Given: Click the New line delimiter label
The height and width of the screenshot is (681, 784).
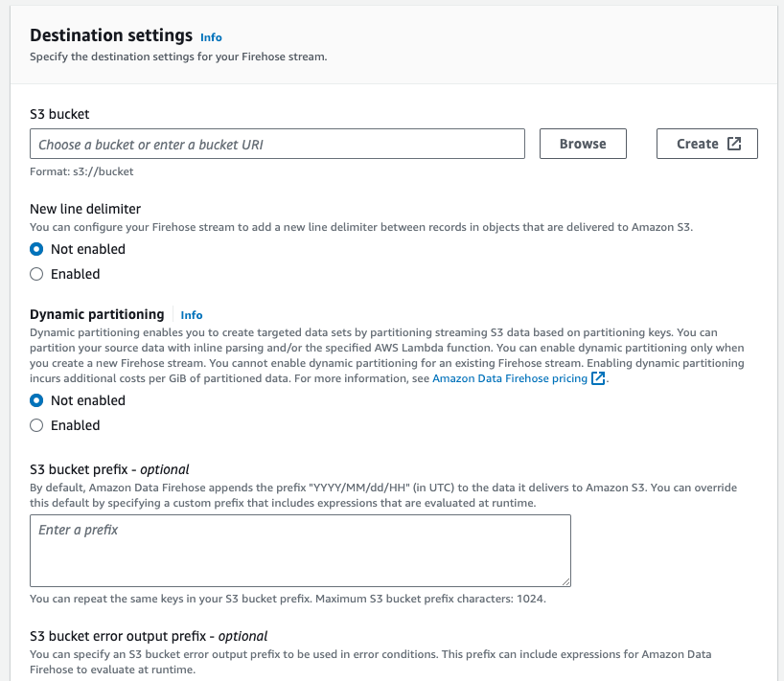Looking at the screenshot, I should coord(85,209).
